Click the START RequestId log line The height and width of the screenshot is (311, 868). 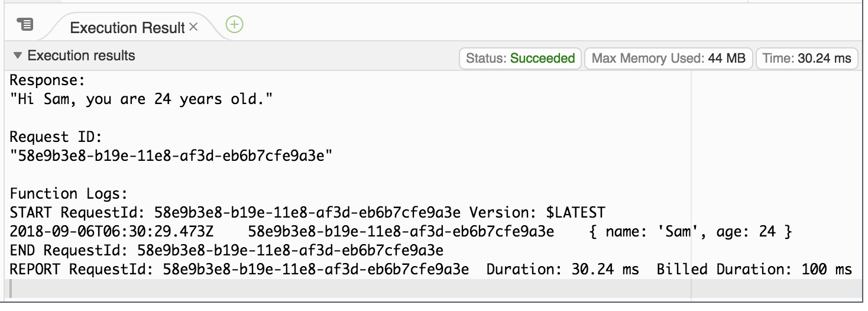click(237, 212)
